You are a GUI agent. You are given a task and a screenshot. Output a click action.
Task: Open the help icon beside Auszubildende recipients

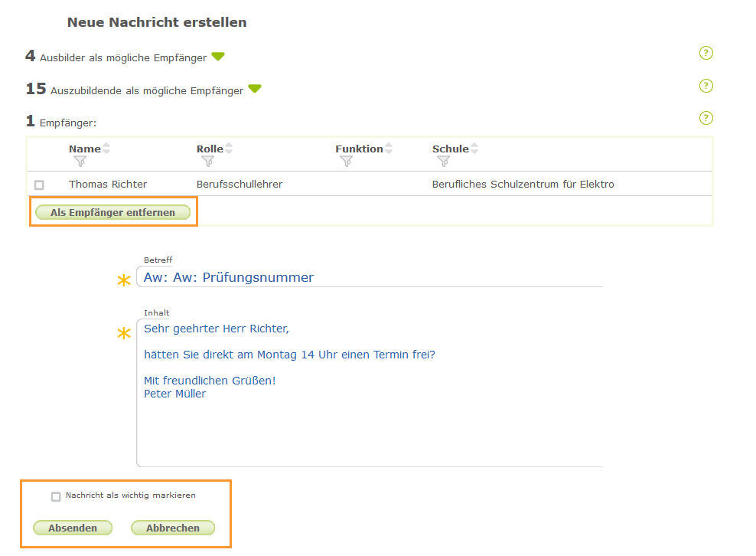tap(705, 86)
